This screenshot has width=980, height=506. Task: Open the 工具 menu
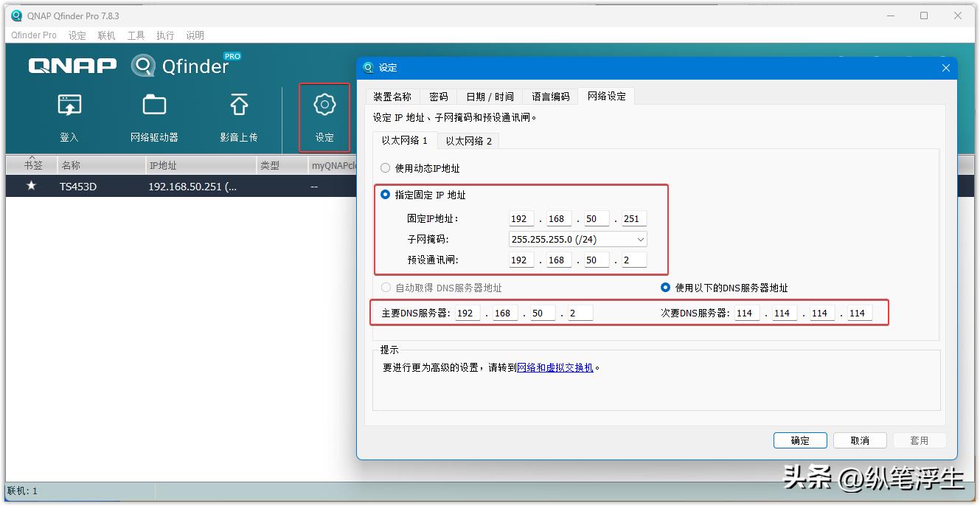135,35
